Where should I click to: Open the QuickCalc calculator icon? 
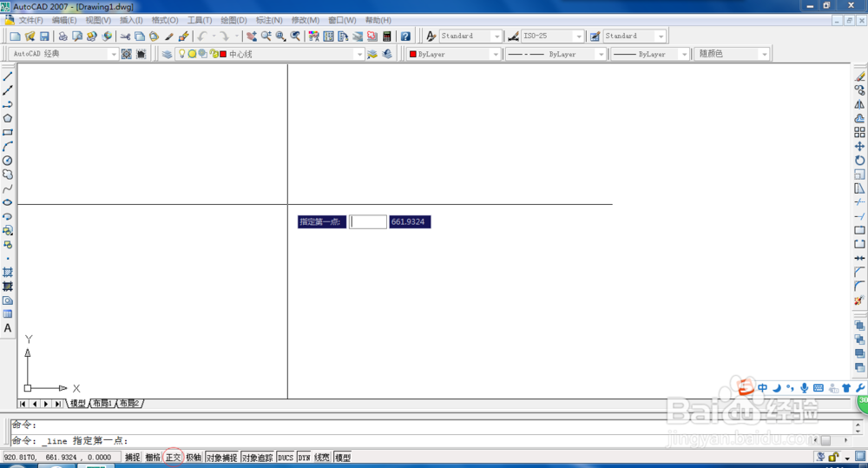[x=387, y=36]
